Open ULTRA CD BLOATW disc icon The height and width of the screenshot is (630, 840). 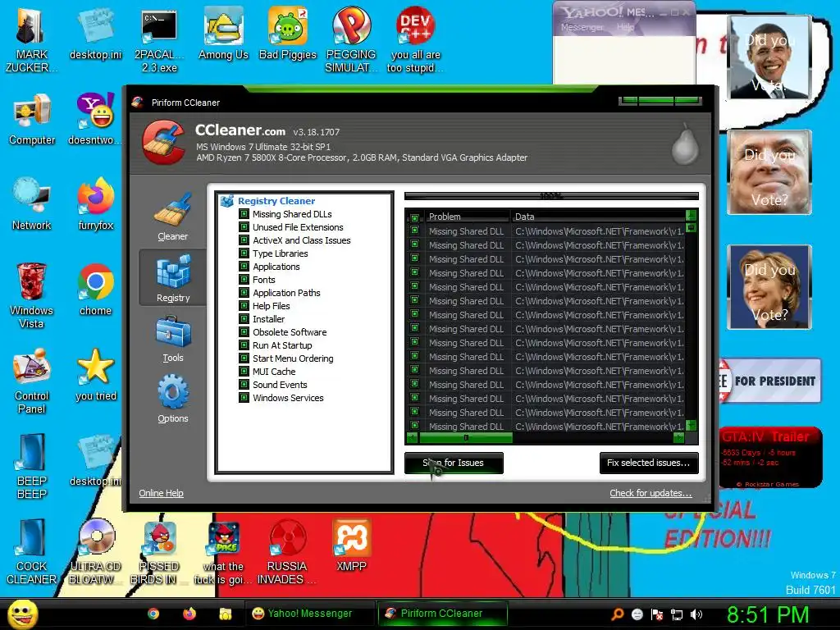coord(95,552)
